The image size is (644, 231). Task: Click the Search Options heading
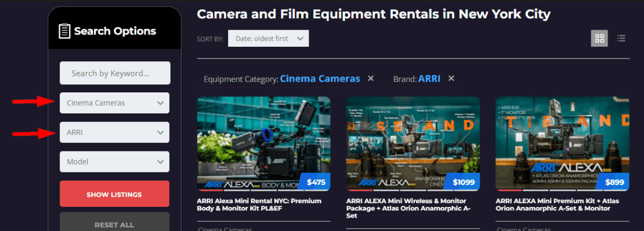click(115, 31)
